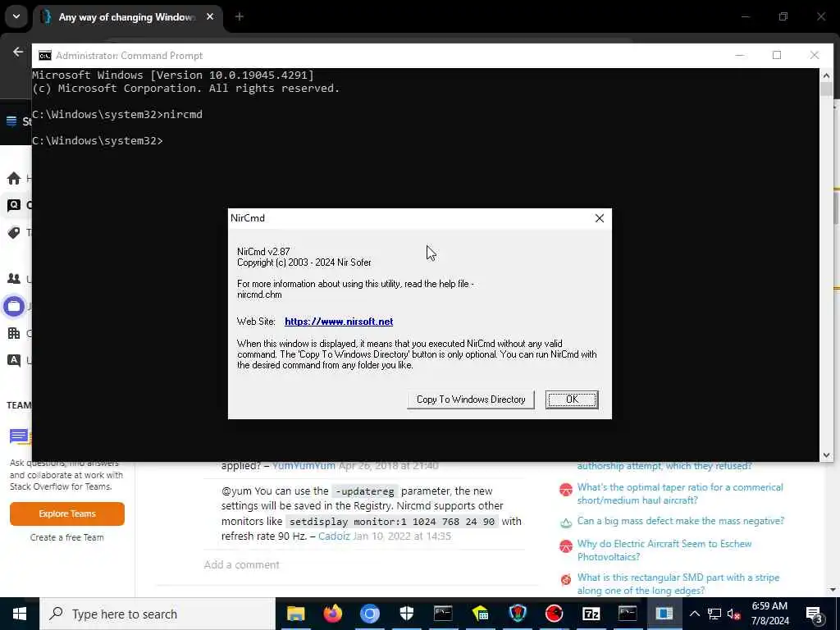Click the muted volume tray icon
The height and width of the screenshot is (630, 840).
tap(733, 614)
